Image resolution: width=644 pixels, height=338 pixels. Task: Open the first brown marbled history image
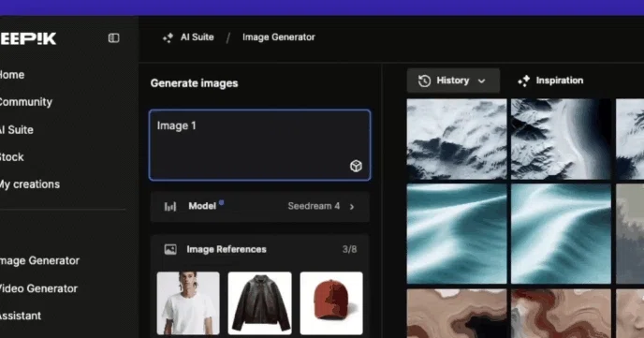click(457, 314)
